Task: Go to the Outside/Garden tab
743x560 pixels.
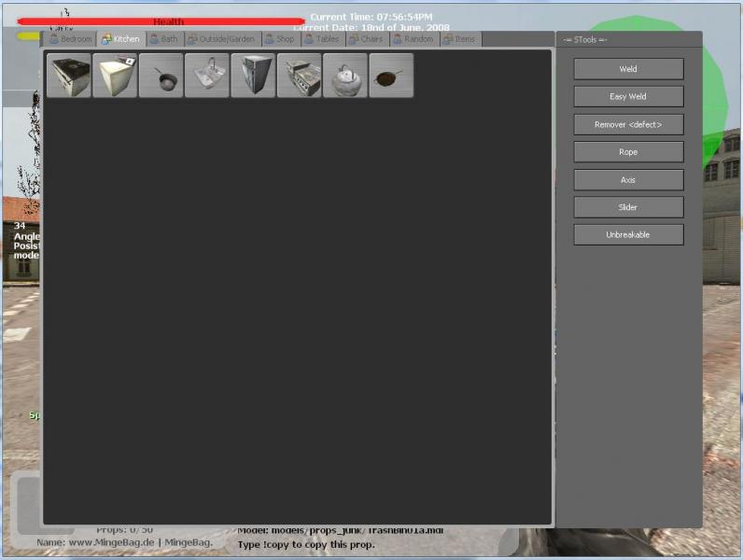Action: 221,39
